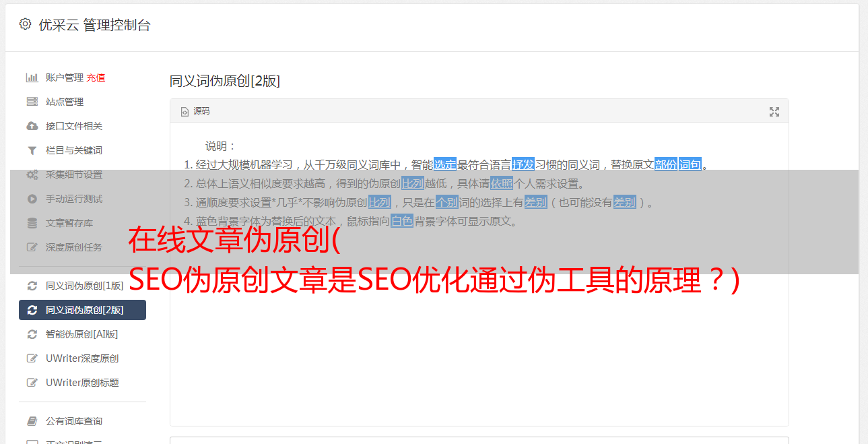
Task: Click the highlighted word 抒发
Action: click(x=523, y=164)
